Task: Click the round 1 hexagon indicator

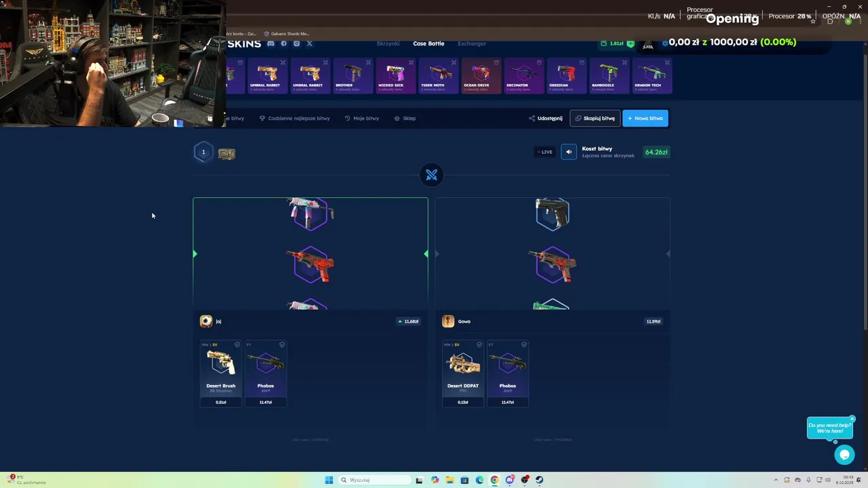Action: pos(203,152)
